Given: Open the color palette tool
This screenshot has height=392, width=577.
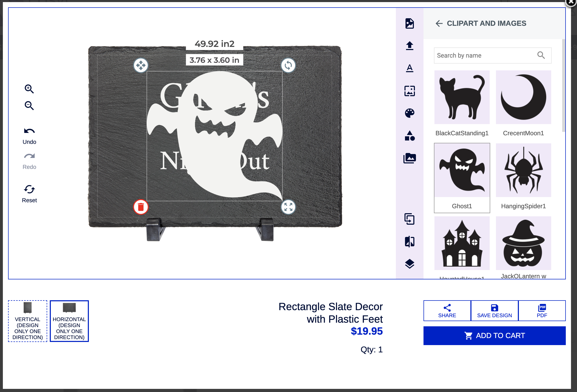Looking at the screenshot, I should (409, 113).
